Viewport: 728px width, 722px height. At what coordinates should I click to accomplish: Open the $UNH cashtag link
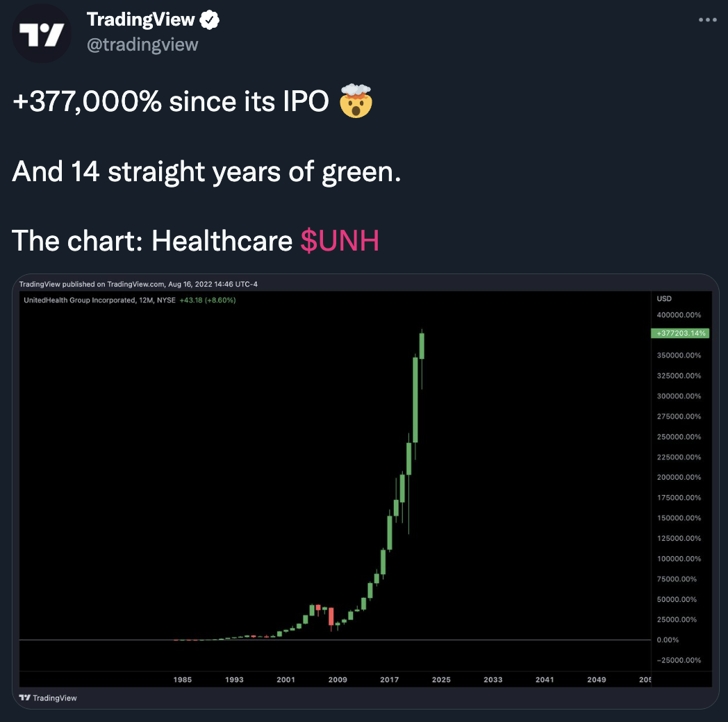click(x=340, y=240)
